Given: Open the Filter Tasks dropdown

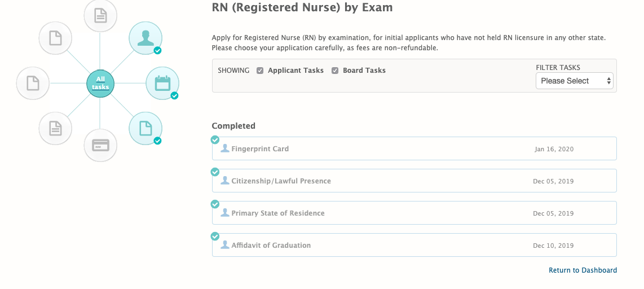Looking at the screenshot, I should point(575,81).
